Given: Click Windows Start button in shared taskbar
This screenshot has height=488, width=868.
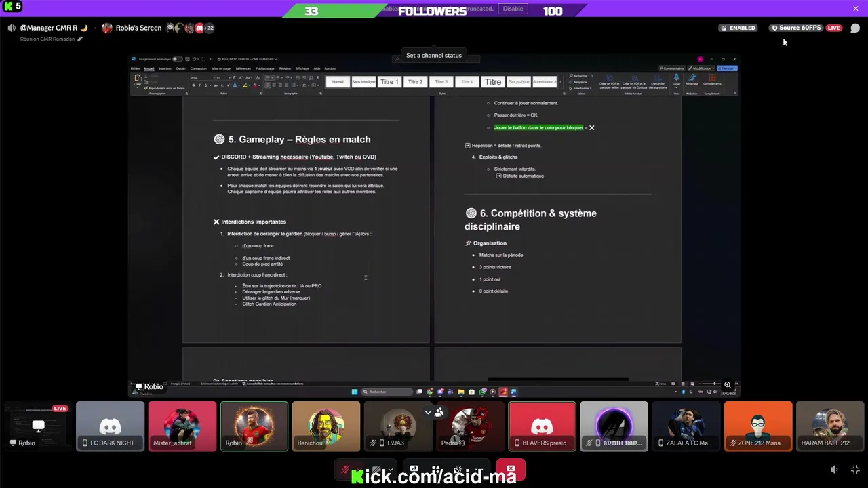Looking at the screenshot, I should coord(354,392).
